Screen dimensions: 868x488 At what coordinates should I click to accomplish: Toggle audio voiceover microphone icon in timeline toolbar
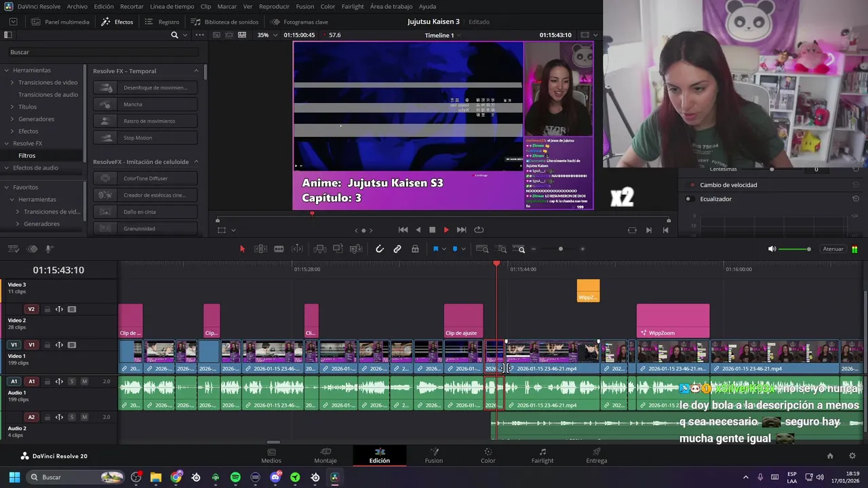(49, 249)
